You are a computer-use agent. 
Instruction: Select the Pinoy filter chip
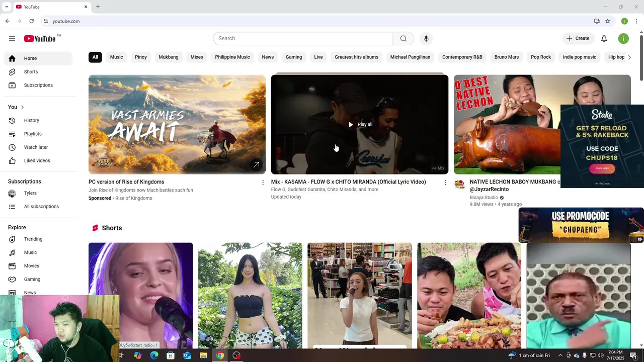point(141,57)
